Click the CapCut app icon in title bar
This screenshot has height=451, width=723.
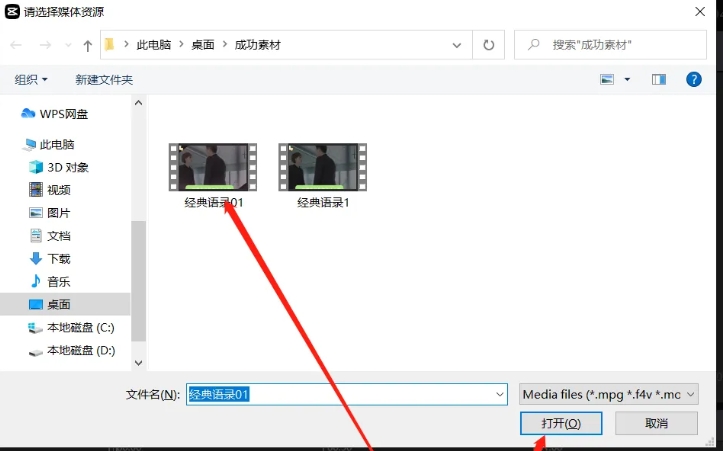pyautogui.click(x=12, y=12)
